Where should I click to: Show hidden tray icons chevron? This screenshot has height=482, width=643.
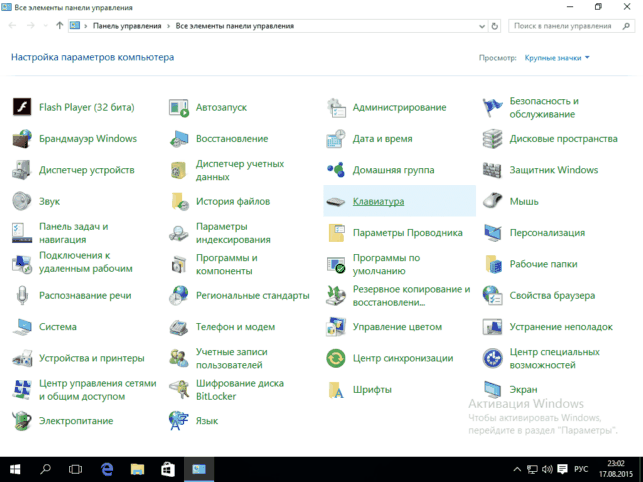[x=517, y=469]
